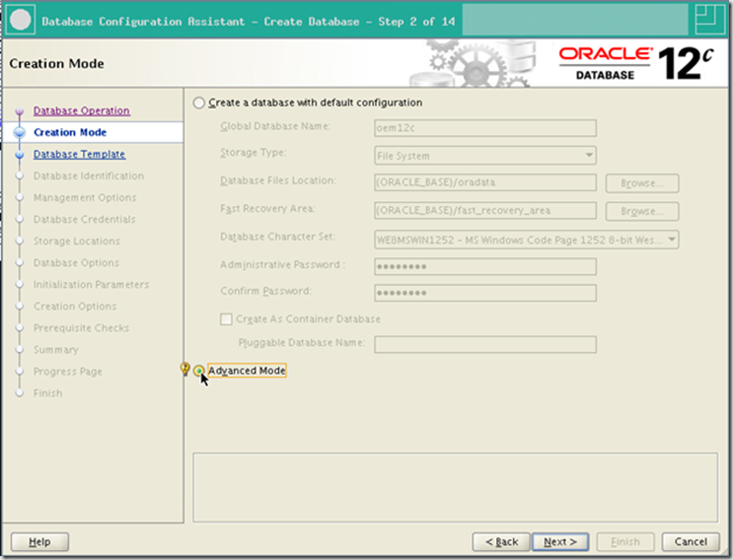The width and height of the screenshot is (733, 560).
Task: Cancel the database creation wizard
Action: pyautogui.click(x=691, y=542)
